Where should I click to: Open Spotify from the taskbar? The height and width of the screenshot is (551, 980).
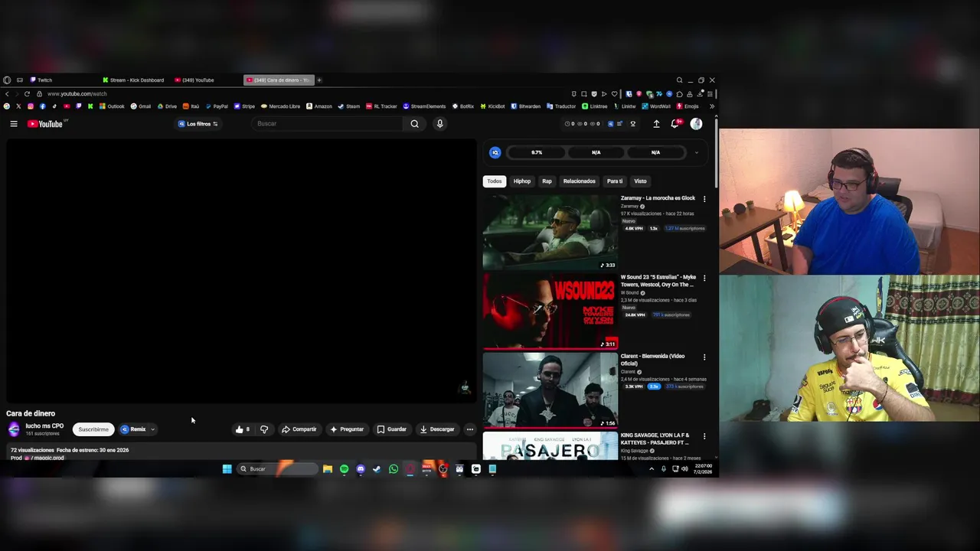[344, 469]
